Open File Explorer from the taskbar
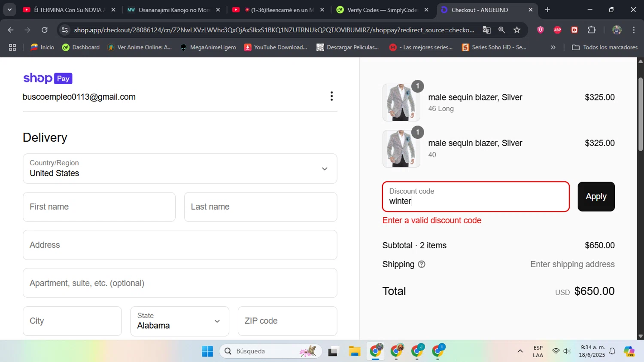 click(354, 351)
